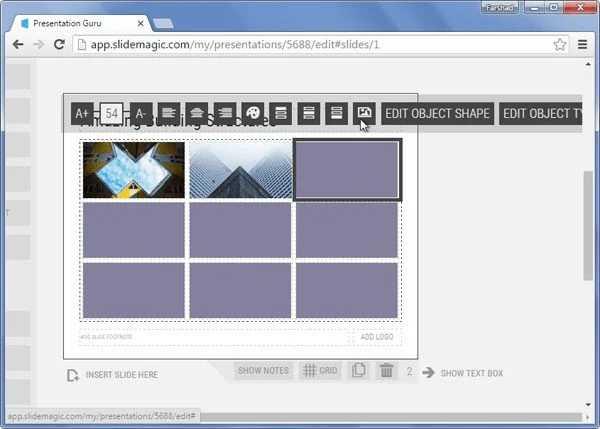This screenshot has height=429, width=600.
Task: Set vertical alignment to top
Action: (x=281, y=113)
